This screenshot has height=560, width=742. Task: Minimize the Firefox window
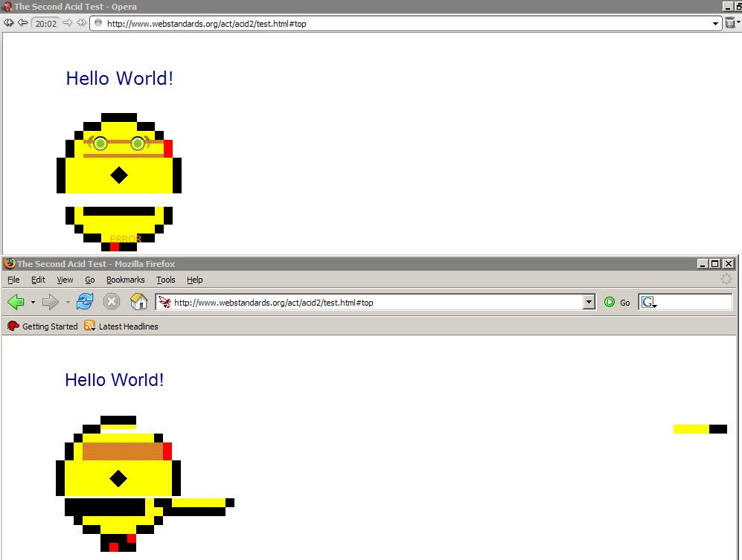pyautogui.click(x=703, y=264)
